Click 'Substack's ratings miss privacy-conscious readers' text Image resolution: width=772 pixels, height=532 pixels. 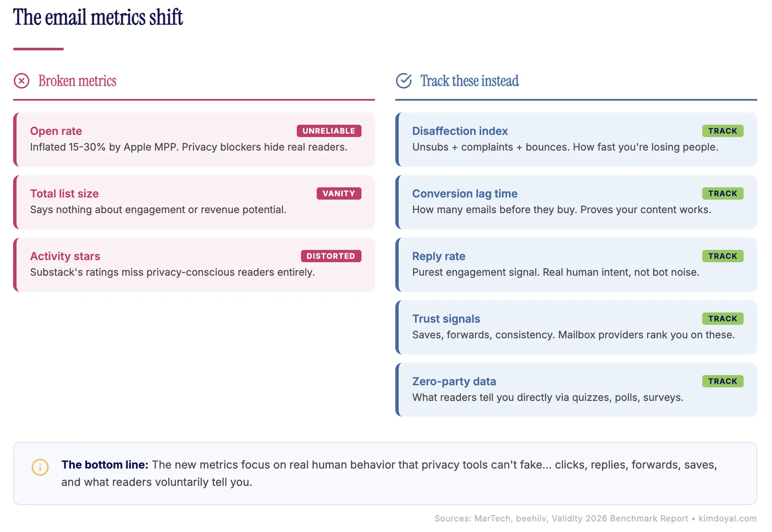pos(172,272)
